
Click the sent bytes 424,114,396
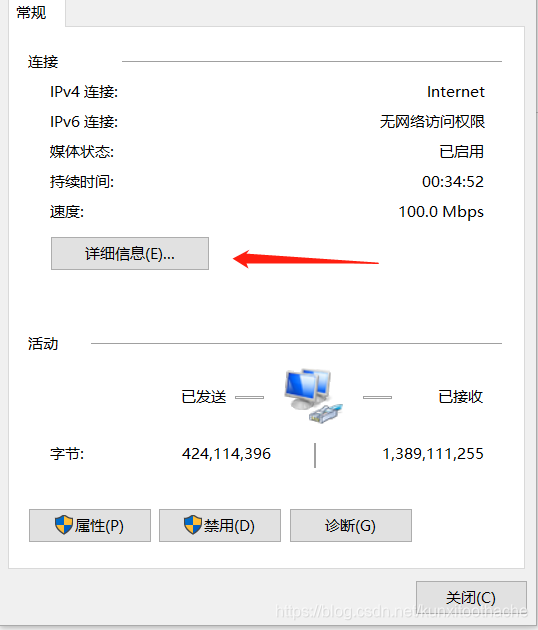pyautogui.click(x=226, y=454)
